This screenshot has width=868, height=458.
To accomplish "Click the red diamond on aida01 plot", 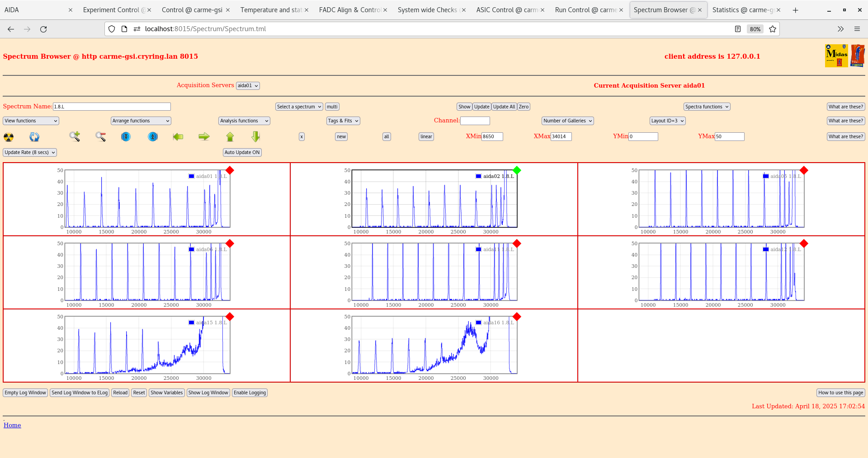I will [230, 170].
